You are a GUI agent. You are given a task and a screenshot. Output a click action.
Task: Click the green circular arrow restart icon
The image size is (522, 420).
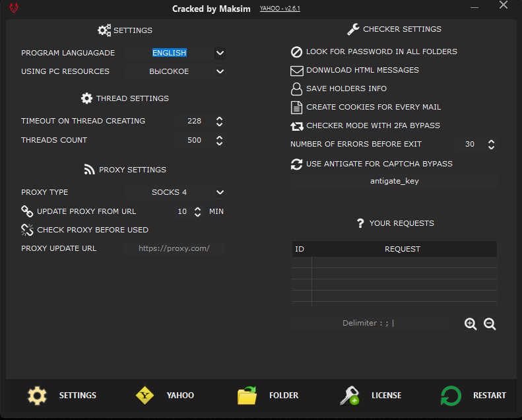[x=451, y=396]
